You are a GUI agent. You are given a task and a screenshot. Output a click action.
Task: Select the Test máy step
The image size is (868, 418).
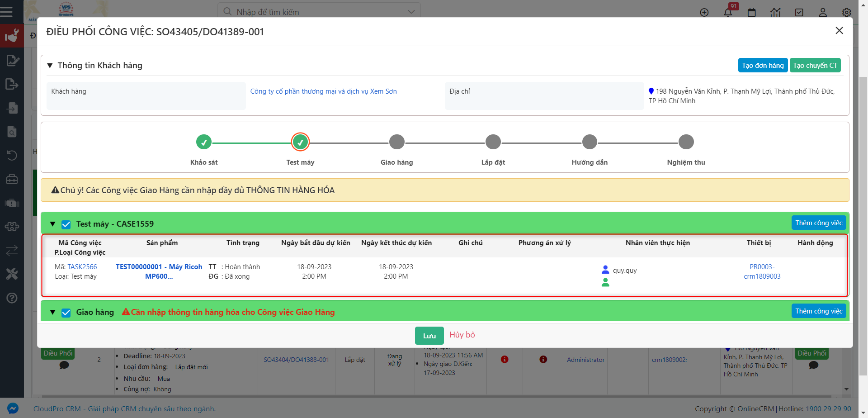pos(300,142)
